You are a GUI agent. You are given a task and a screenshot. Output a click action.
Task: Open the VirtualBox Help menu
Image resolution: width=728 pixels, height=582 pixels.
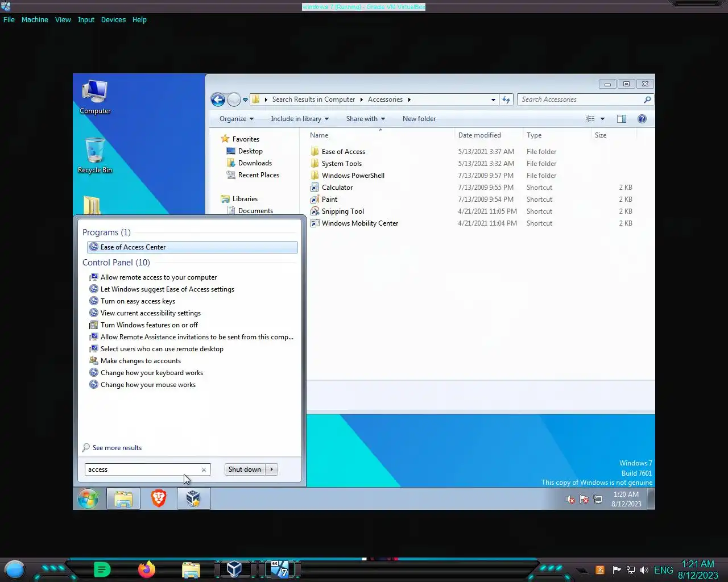[139, 19]
